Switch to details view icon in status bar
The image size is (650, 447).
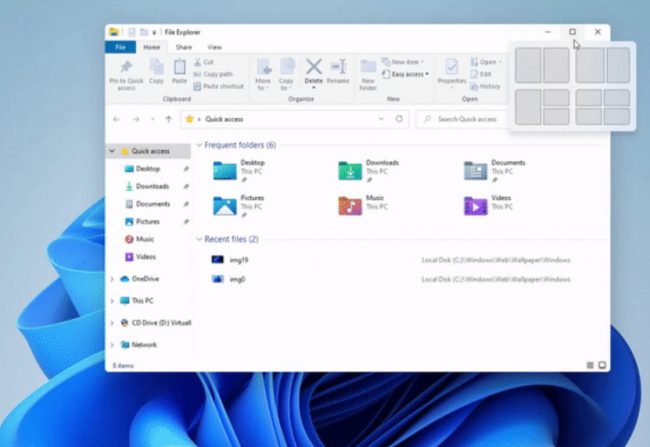pos(590,365)
